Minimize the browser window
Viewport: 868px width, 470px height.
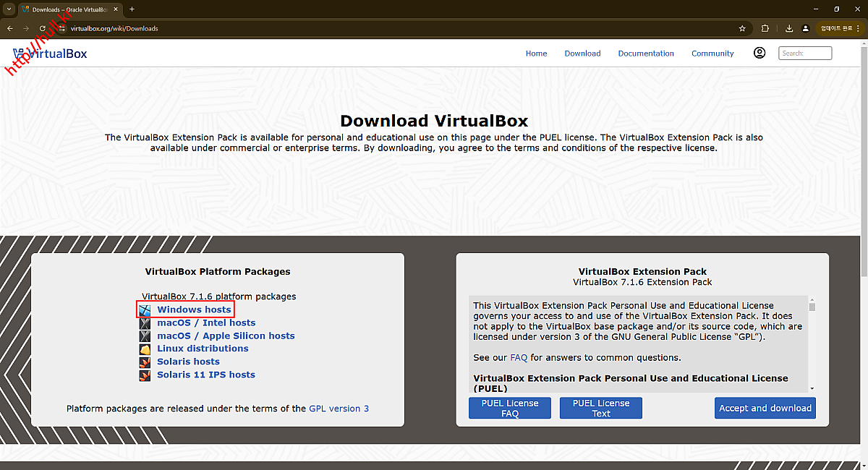817,9
